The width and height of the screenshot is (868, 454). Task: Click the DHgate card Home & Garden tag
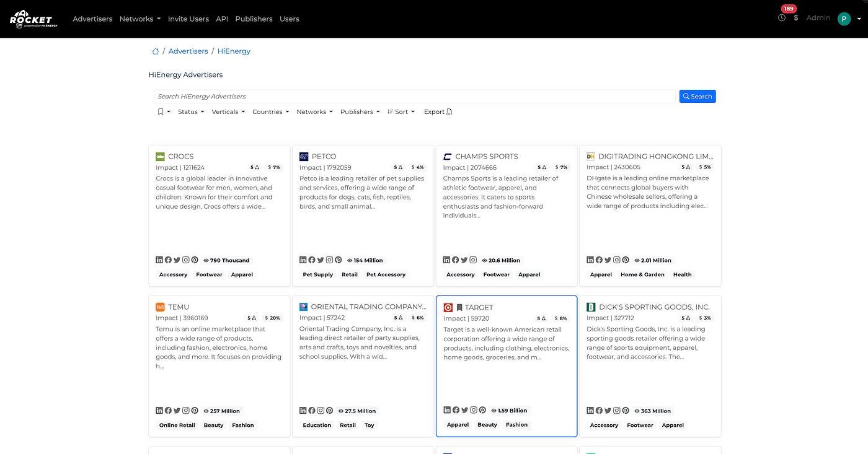point(642,274)
